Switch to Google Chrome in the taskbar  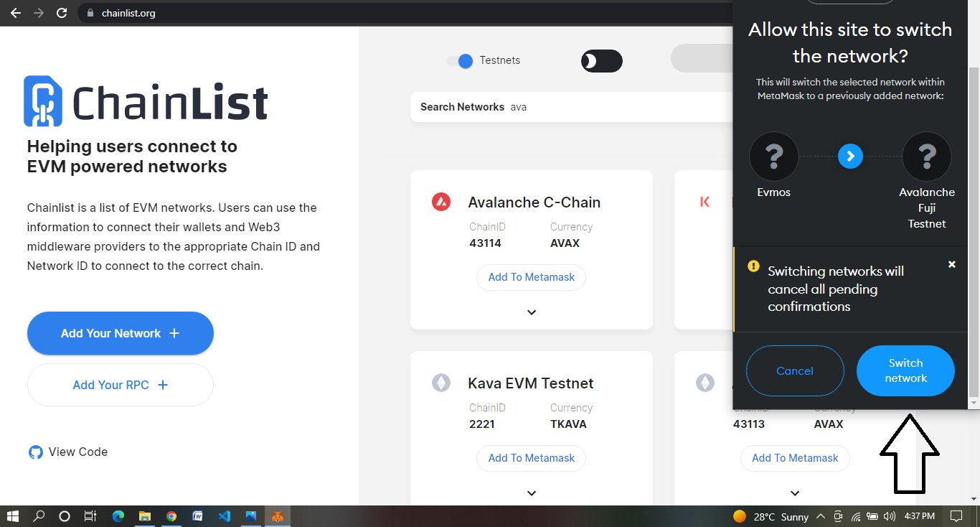coord(171,516)
